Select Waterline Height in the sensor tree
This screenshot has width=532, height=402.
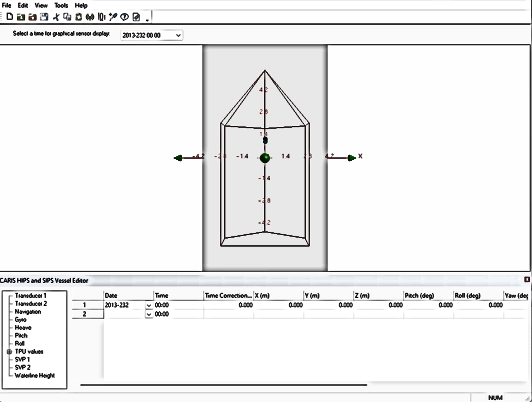(34, 376)
